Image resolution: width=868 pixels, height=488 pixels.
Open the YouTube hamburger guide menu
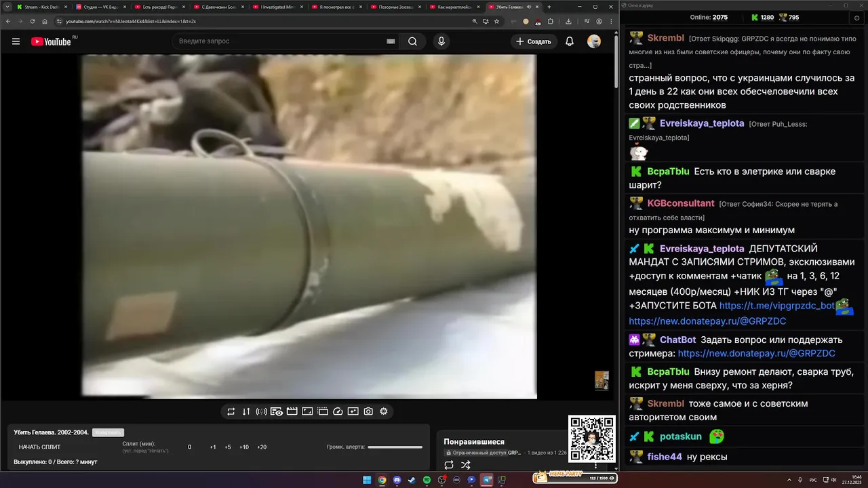pos(16,41)
